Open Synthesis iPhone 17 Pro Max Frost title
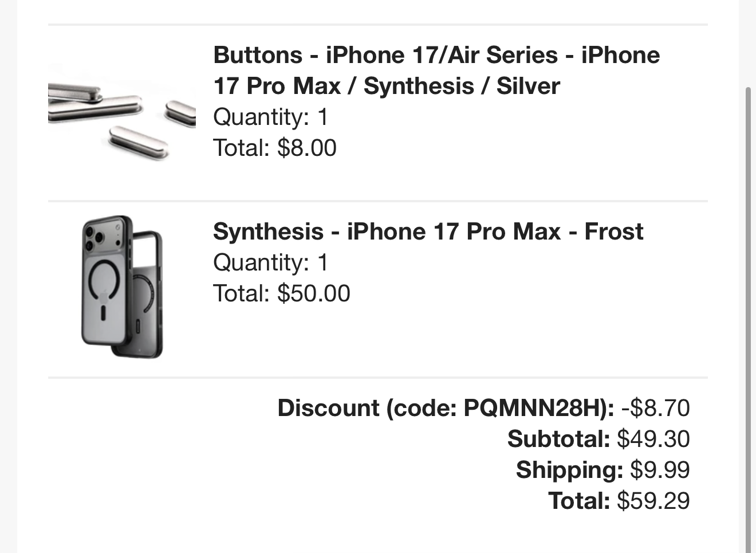 (x=428, y=232)
